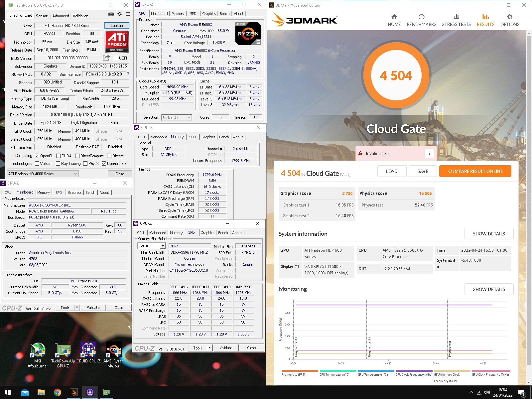Click the Physics test marker in chart
The height and width of the screenshot is (399, 532).
coord(450,349)
